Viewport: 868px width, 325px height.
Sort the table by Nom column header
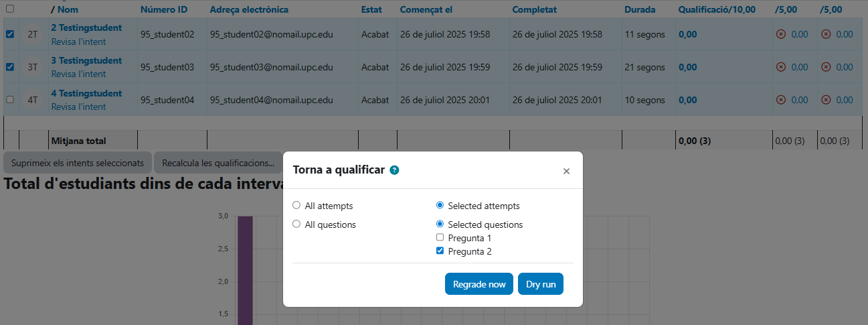click(68, 9)
